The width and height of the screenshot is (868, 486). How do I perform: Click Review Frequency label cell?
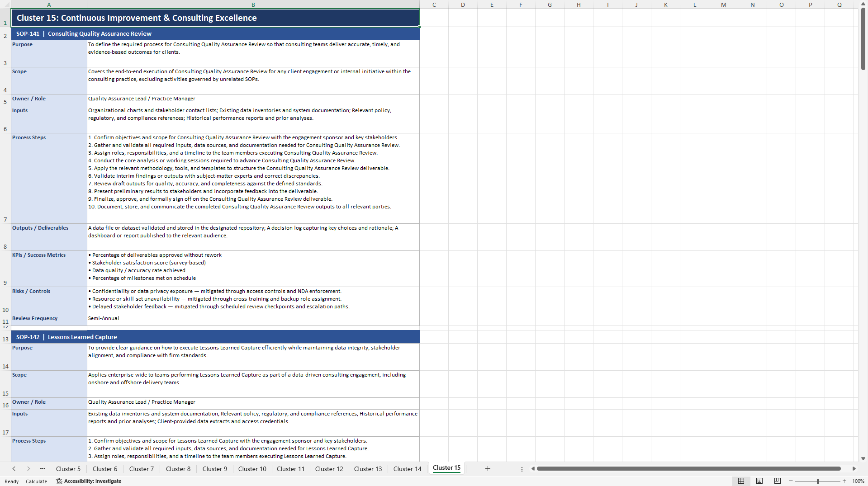49,320
